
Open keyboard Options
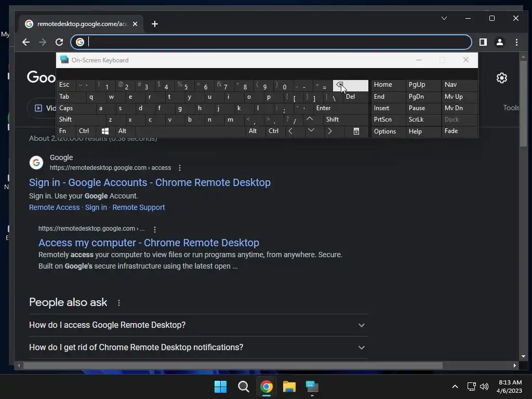(389, 131)
